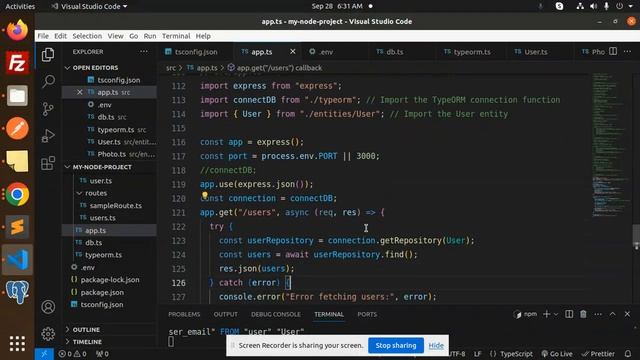This screenshot has width=640, height=360.
Task: Open the Source Control view
Action: click(x=48, y=109)
